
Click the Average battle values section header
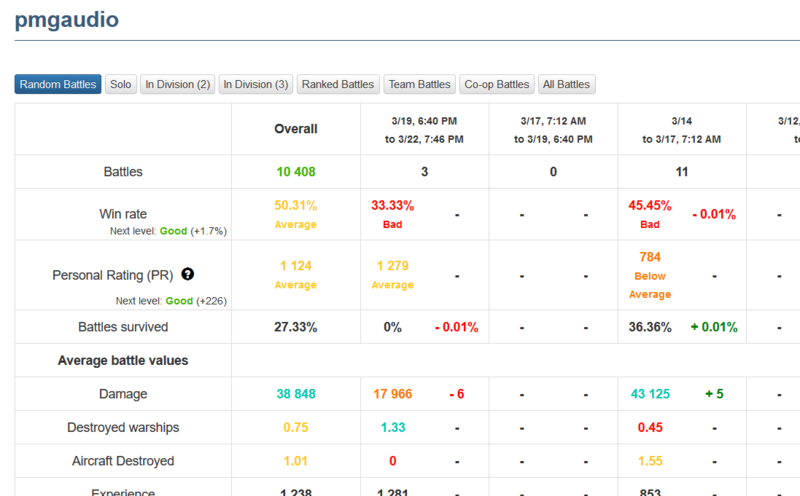tap(123, 360)
